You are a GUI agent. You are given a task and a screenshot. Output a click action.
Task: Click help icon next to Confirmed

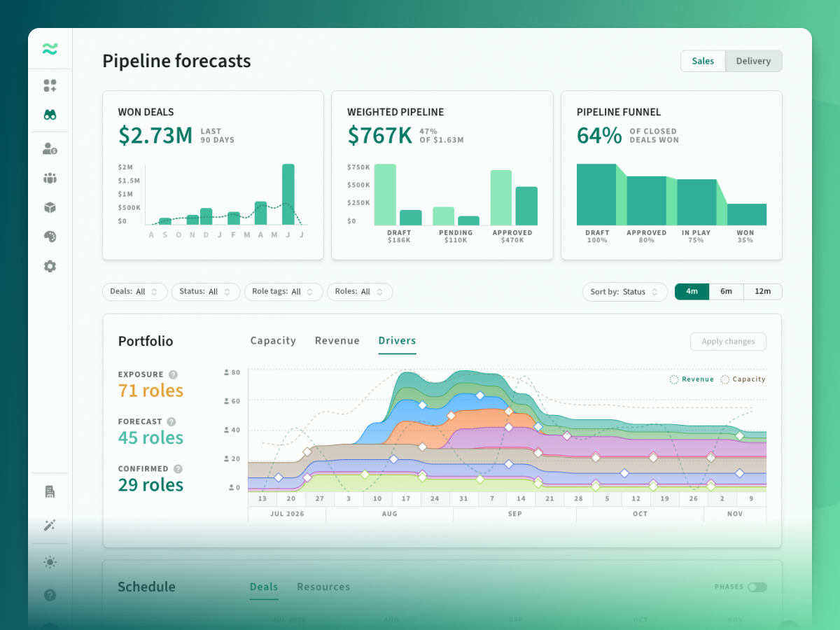178,469
